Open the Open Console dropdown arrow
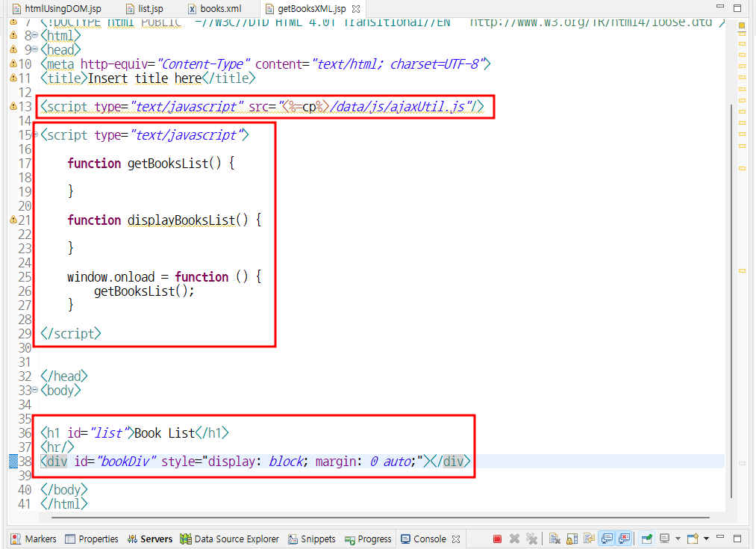 706,539
